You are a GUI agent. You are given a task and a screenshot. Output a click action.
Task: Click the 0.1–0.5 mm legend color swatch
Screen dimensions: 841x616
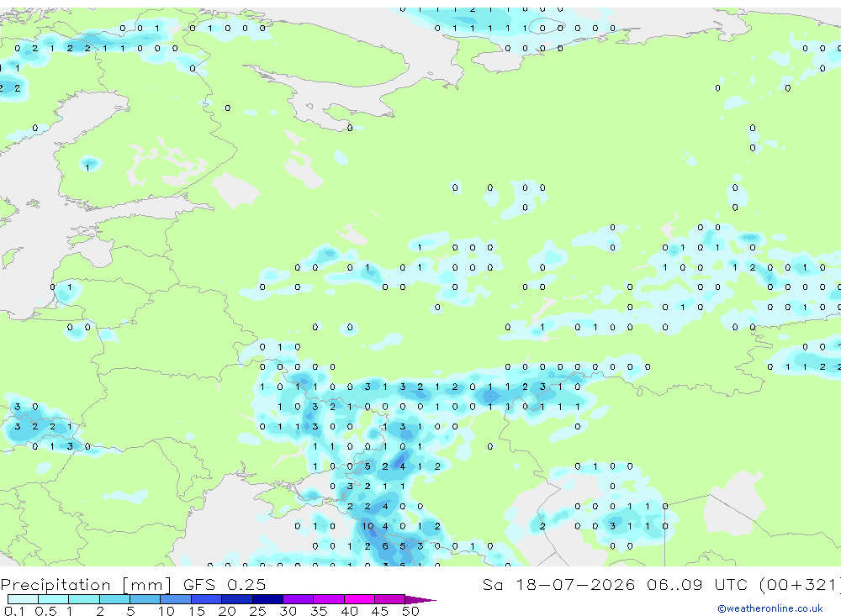(23, 599)
